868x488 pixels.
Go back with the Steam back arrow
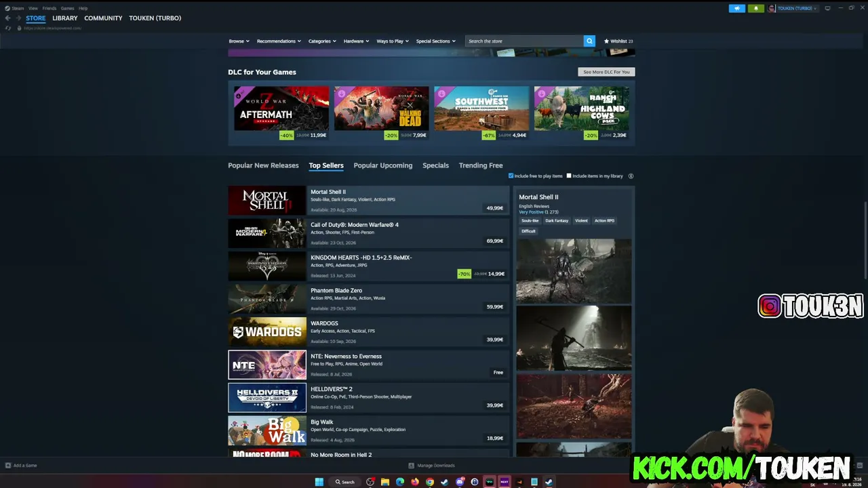coord(8,18)
